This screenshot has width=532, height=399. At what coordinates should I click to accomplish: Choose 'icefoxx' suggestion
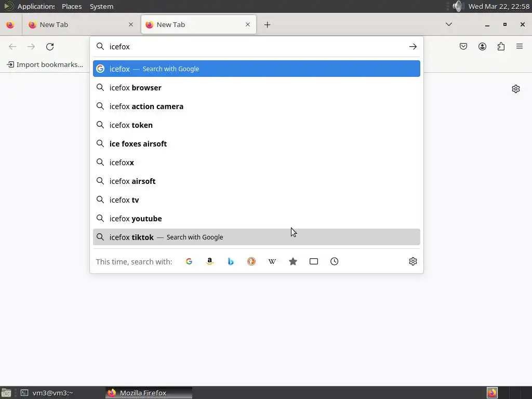point(257,162)
